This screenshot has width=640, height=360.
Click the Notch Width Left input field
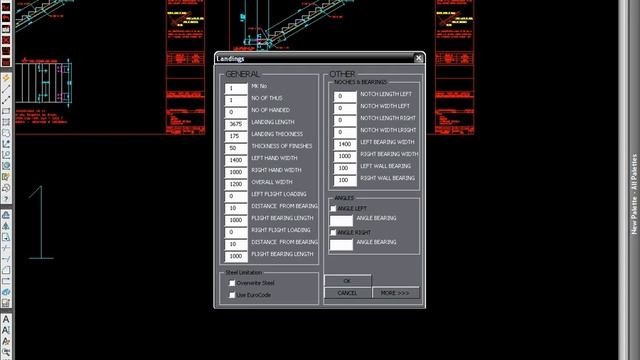(345, 108)
